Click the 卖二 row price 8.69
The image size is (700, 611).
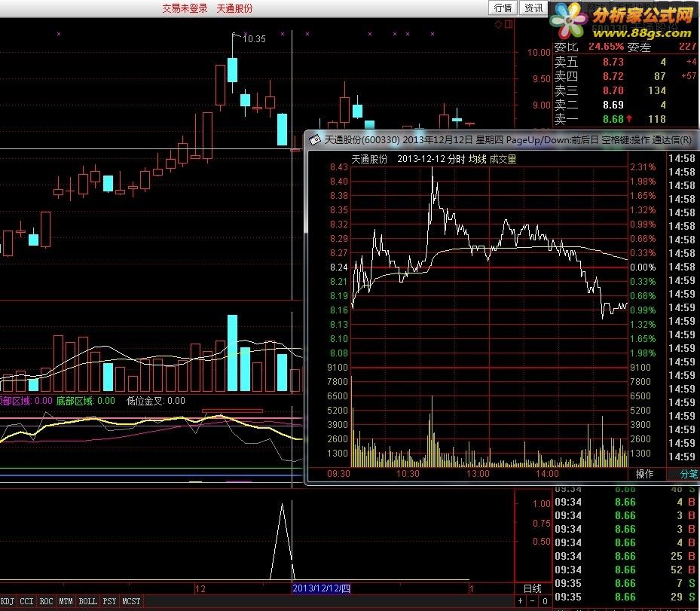(x=613, y=105)
